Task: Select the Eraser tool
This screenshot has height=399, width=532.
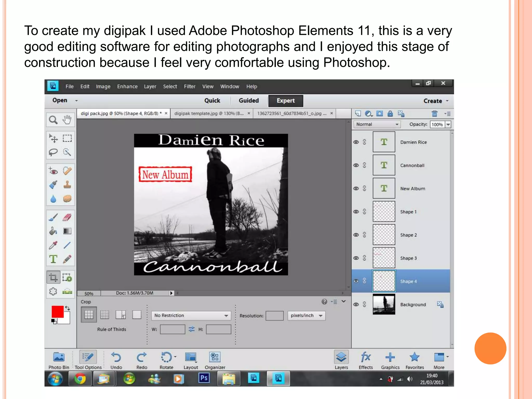Action: [67, 217]
